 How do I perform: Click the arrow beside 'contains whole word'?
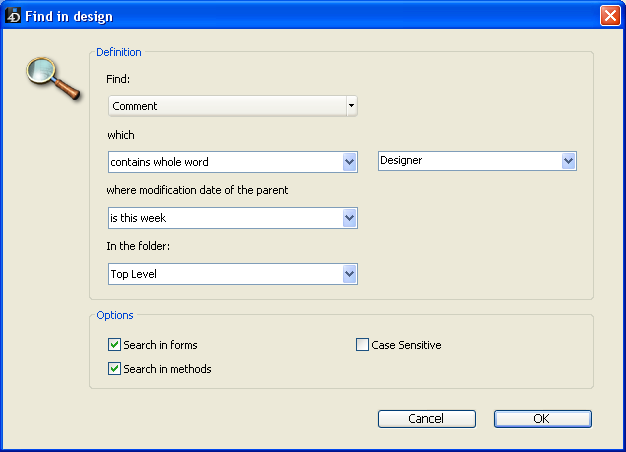pos(349,162)
